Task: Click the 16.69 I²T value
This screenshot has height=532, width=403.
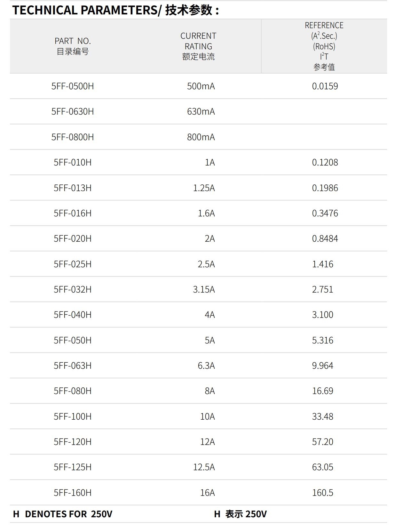Action: tap(322, 391)
